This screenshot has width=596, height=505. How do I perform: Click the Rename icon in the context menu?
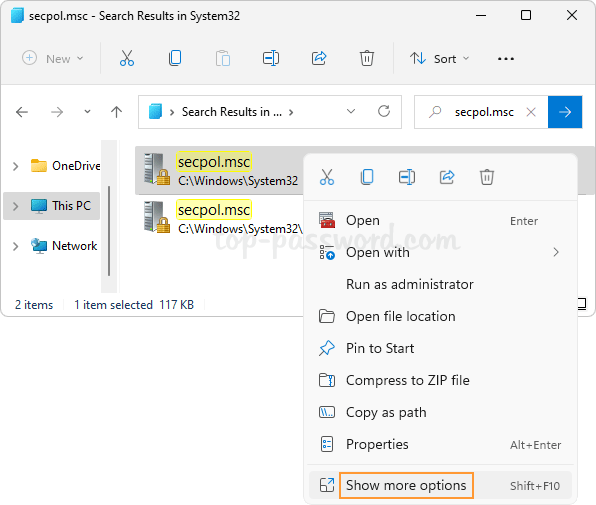click(x=407, y=177)
